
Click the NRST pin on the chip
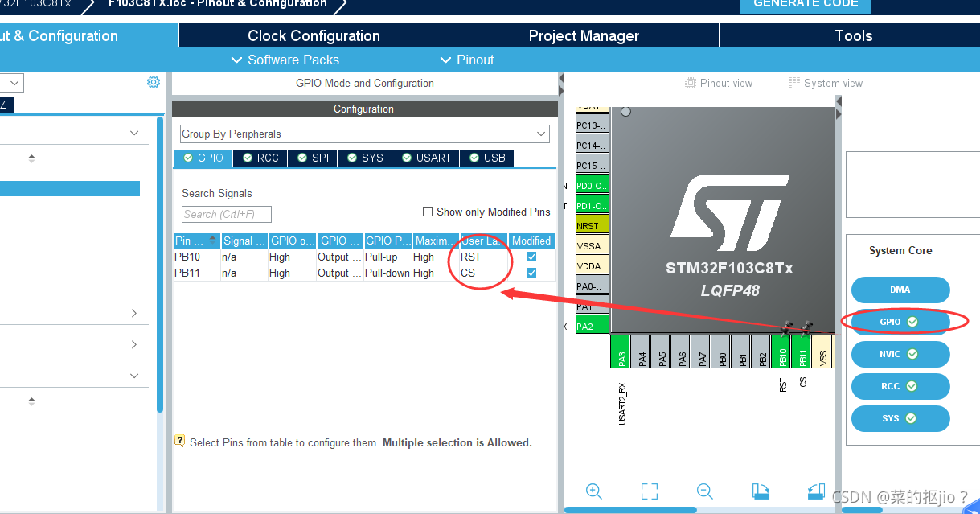pos(593,225)
